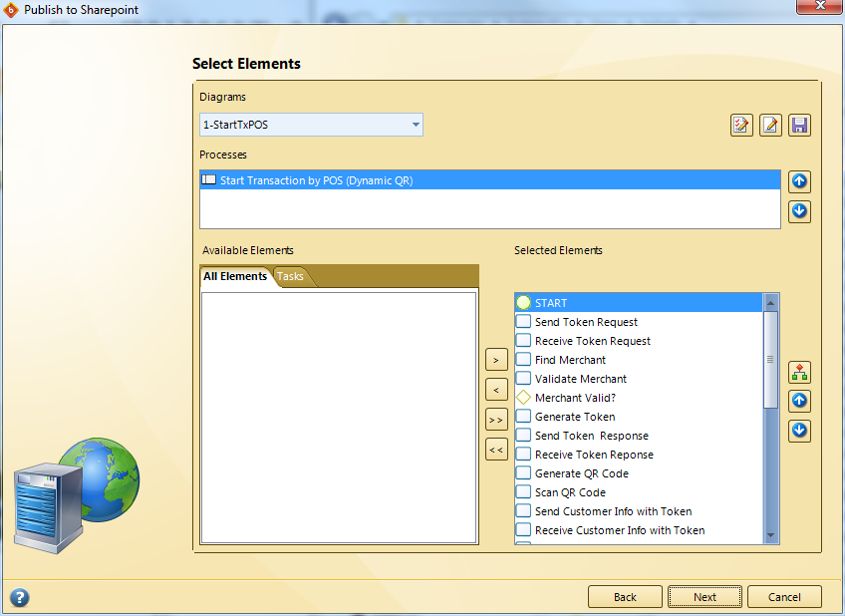Screen dimensions: 845x616
Task: Move selected element down using blue arrow
Action: [799, 431]
